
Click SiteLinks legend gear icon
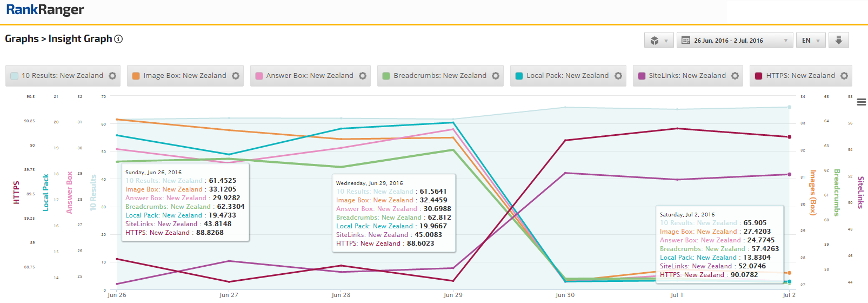point(735,76)
